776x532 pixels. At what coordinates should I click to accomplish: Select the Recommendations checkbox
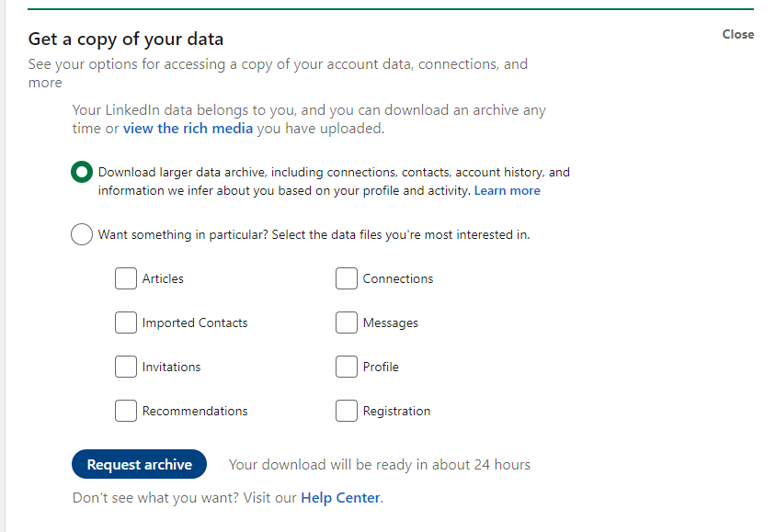[126, 411]
